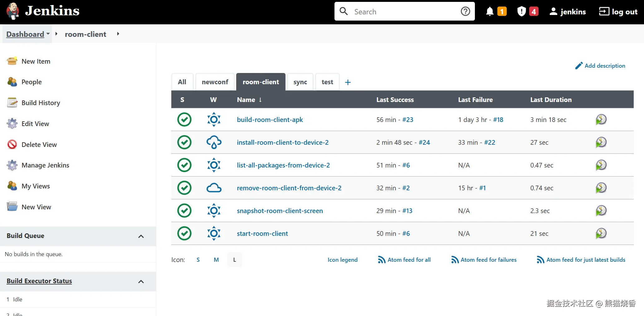The height and width of the screenshot is (316, 644).
Task: Click the Add description pencil icon
Action: coord(579,66)
